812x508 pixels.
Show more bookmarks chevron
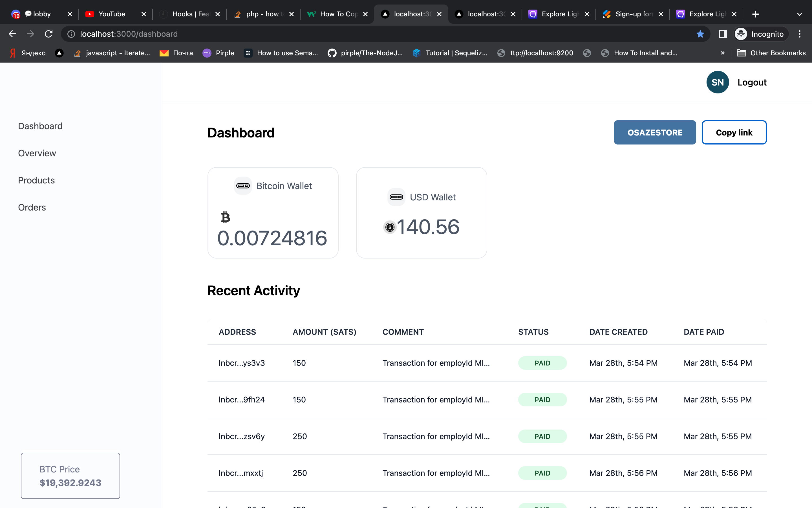tap(723, 53)
